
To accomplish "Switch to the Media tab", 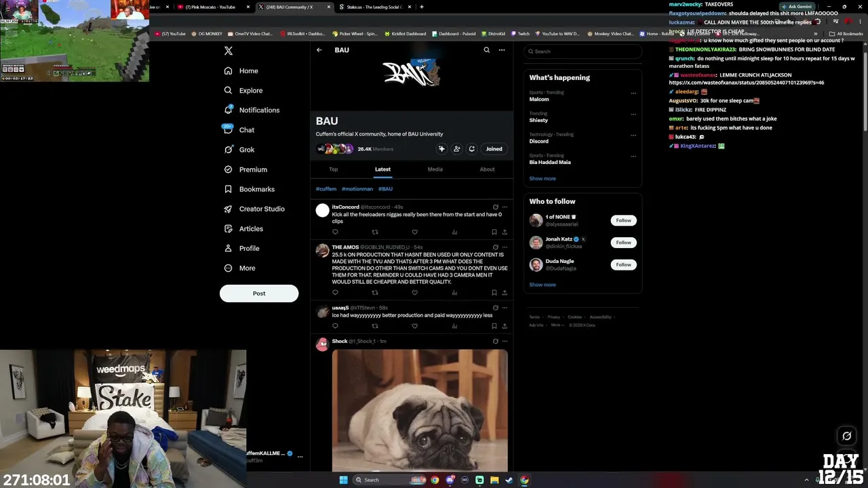I will [435, 169].
